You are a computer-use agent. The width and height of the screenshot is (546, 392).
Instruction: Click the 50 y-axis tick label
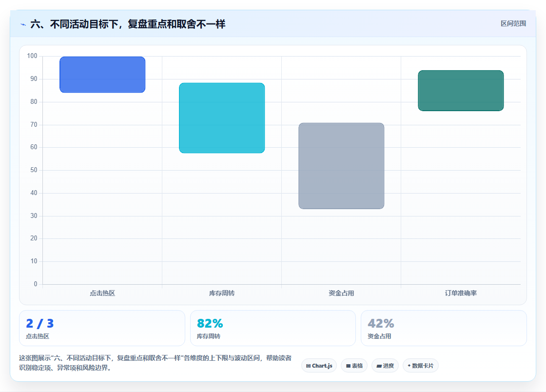[x=34, y=170]
